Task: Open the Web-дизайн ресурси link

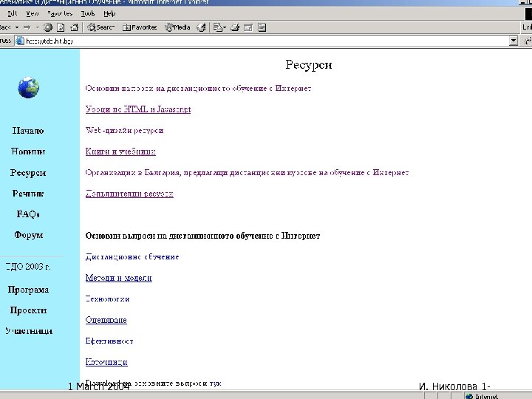Action: 125,131
